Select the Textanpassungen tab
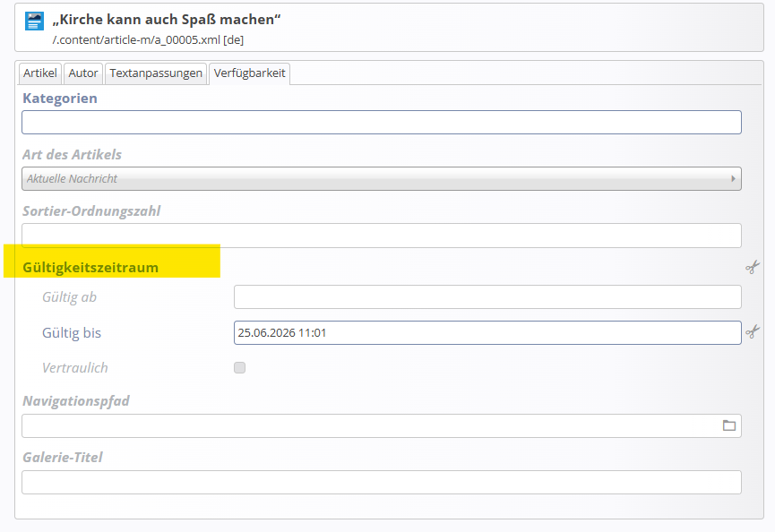 point(156,73)
